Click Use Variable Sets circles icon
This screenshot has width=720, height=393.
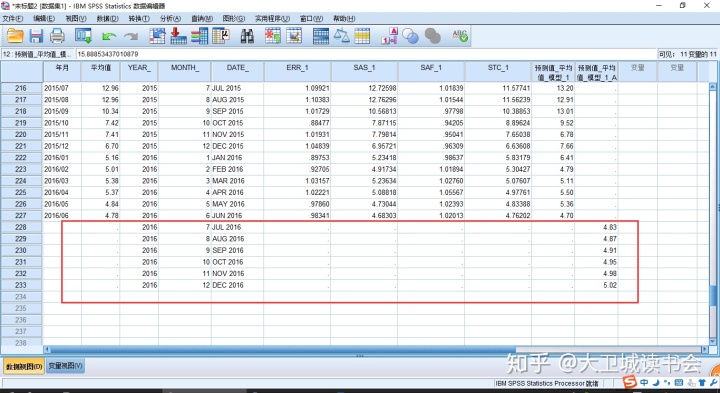click(x=410, y=36)
